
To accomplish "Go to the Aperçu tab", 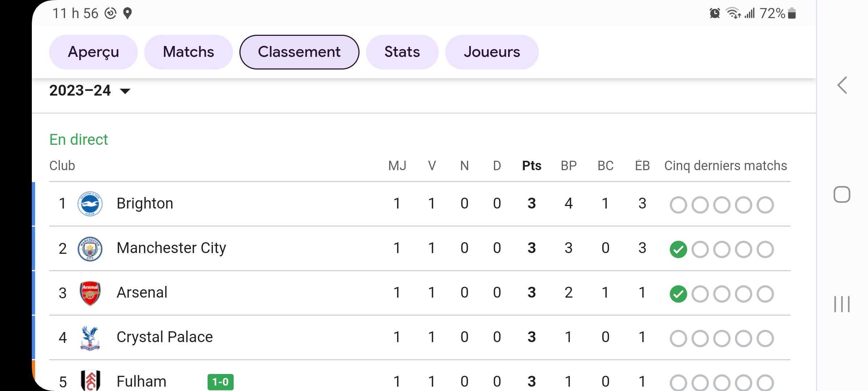I will 93,52.
